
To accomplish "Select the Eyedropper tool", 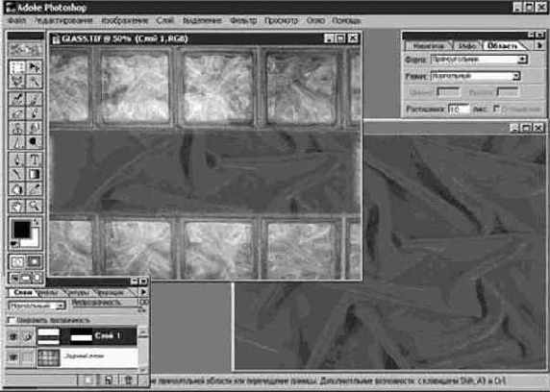I will 34,189.
